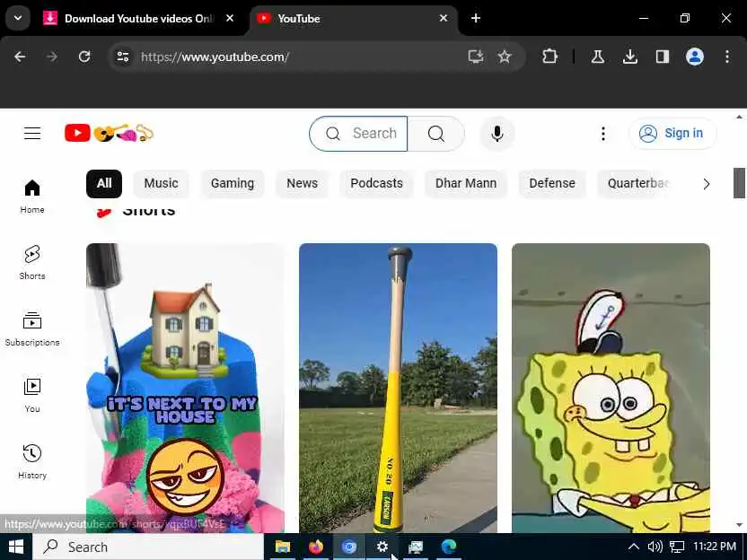Show more filter chips with right chevron
Screen dimensions: 747x560
point(707,184)
